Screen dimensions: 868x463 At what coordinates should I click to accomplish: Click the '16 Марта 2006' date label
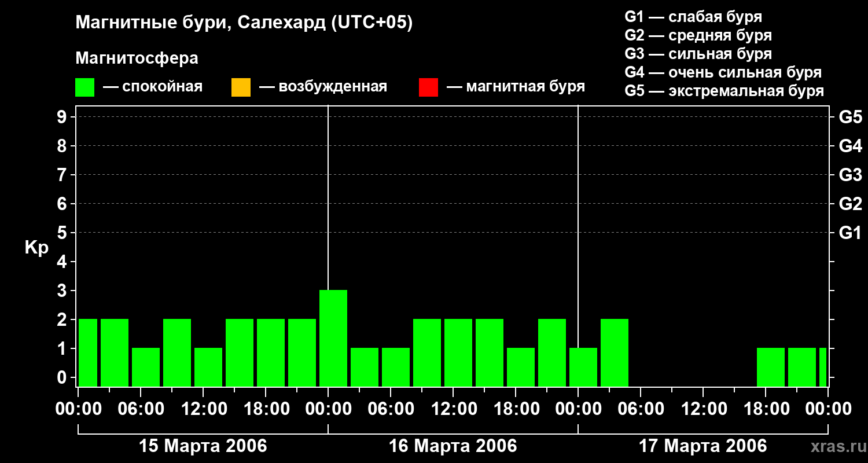pos(453,446)
